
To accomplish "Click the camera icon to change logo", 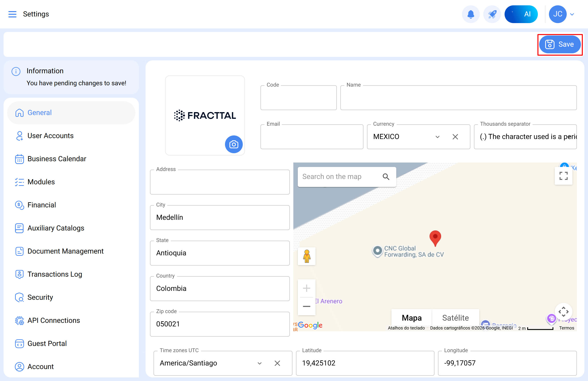I will click(233, 144).
